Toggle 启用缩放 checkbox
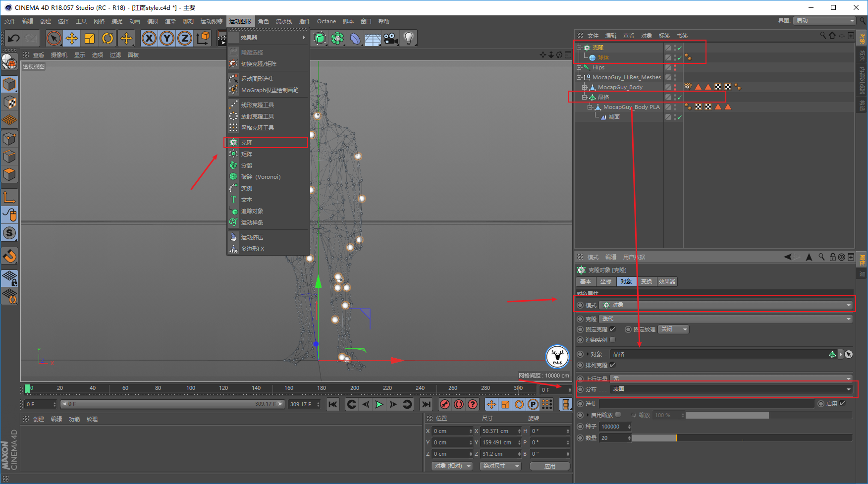The height and width of the screenshot is (484, 868). tap(618, 415)
